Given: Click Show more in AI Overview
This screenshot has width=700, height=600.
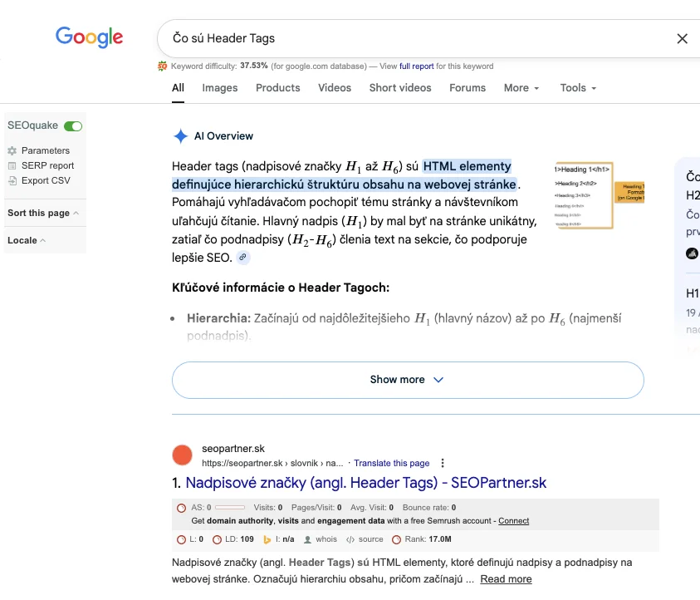Looking at the screenshot, I should tap(408, 380).
